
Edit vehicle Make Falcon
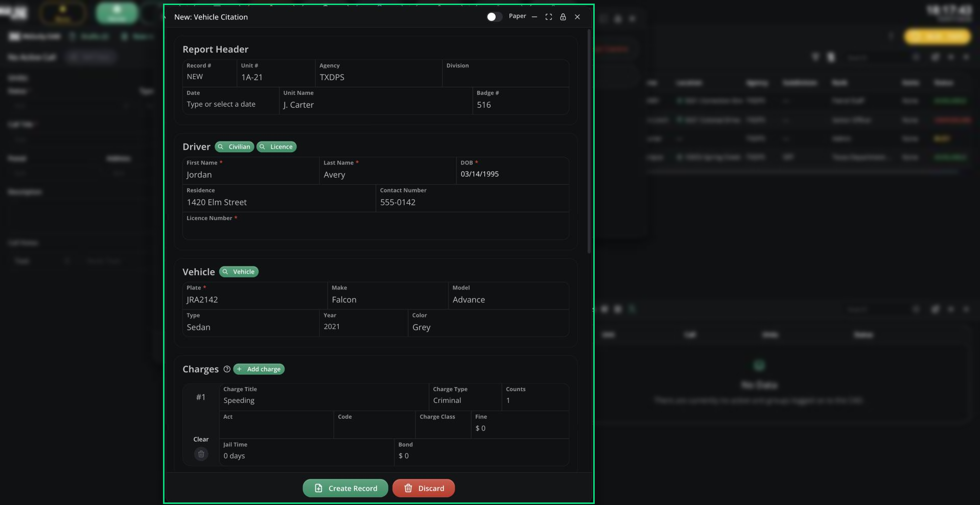(x=388, y=296)
